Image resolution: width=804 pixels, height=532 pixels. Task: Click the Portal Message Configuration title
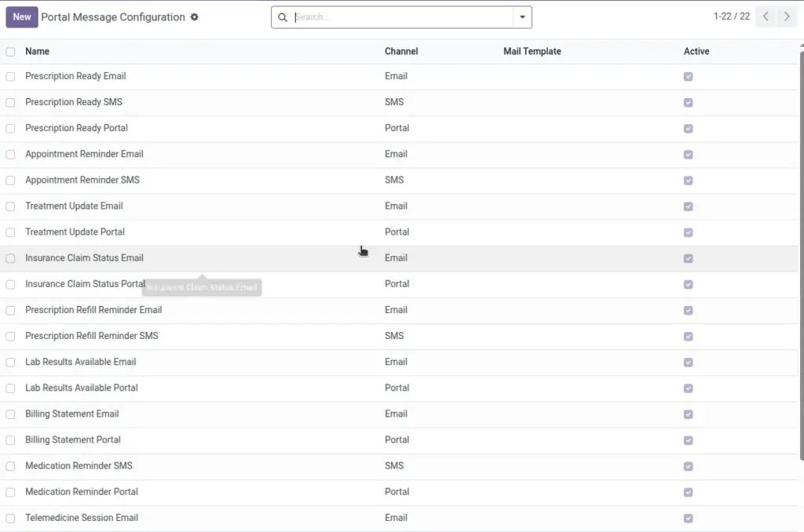(x=113, y=17)
